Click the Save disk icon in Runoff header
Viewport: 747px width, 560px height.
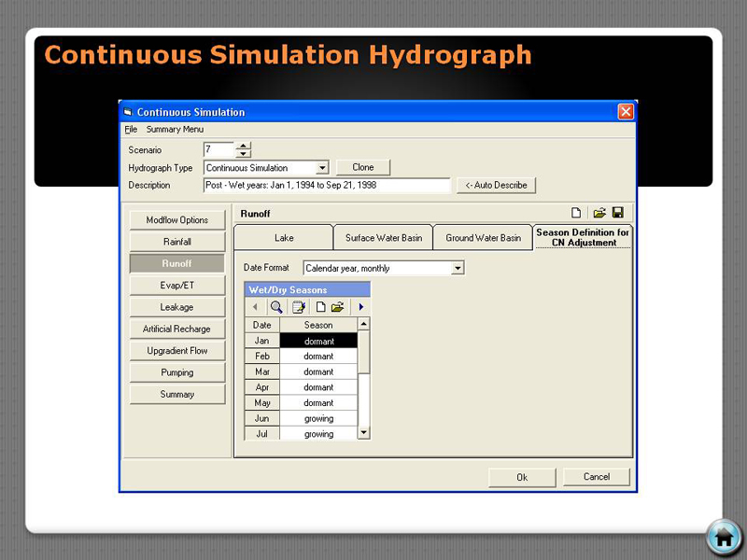(617, 213)
